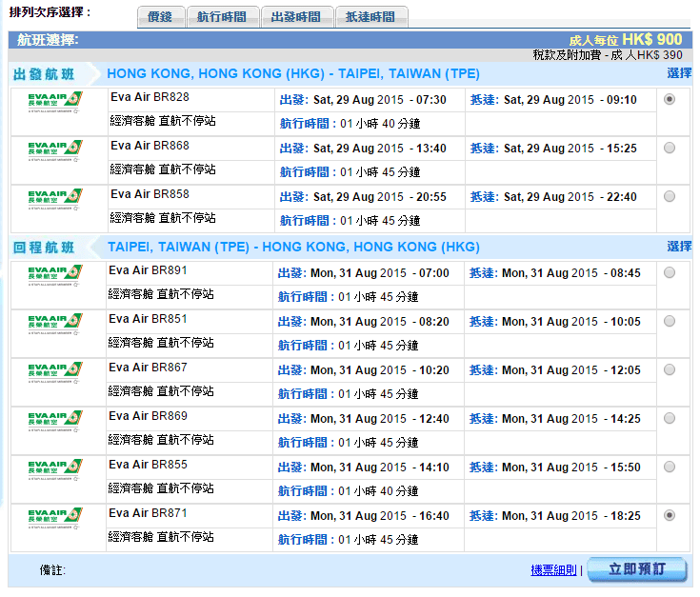Select return flight BR867 at 10:20
Viewport: 700px width, 597px height.
coord(670,369)
